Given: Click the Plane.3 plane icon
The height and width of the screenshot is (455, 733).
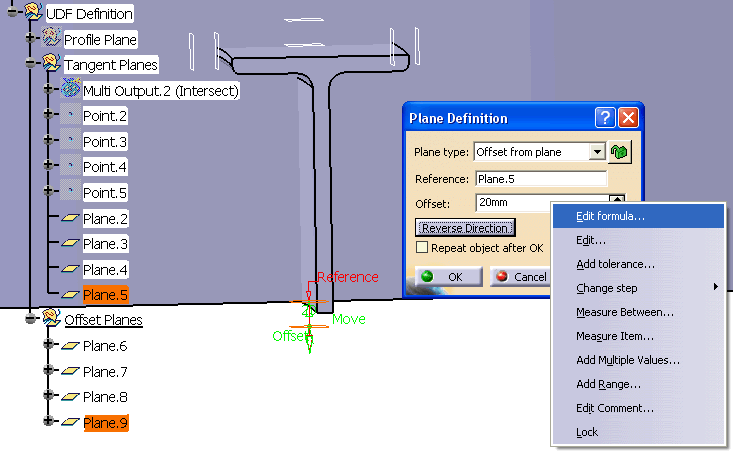Looking at the screenshot, I should coord(71,243).
